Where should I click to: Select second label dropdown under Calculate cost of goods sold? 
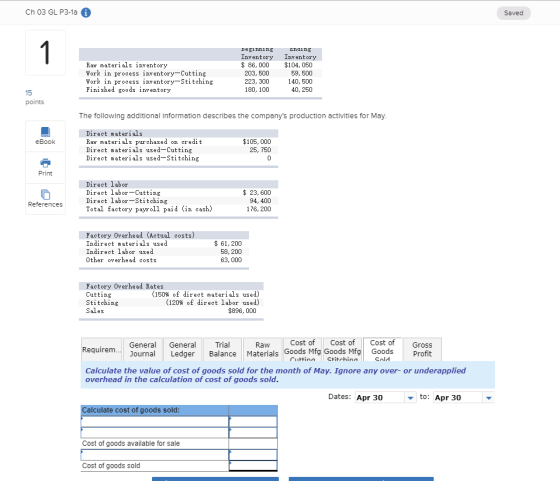[155, 433]
